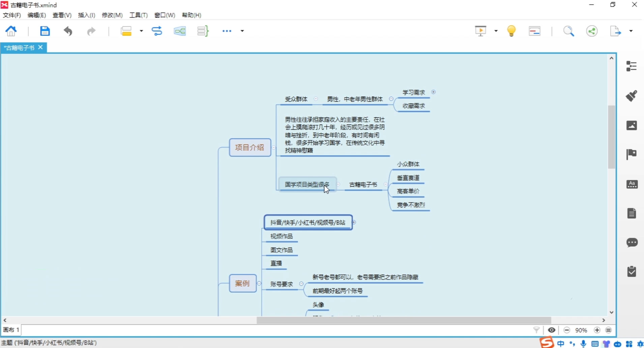Insert an image from the right sidebar
The width and height of the screenshot is (644, 348).
[631, 125]
